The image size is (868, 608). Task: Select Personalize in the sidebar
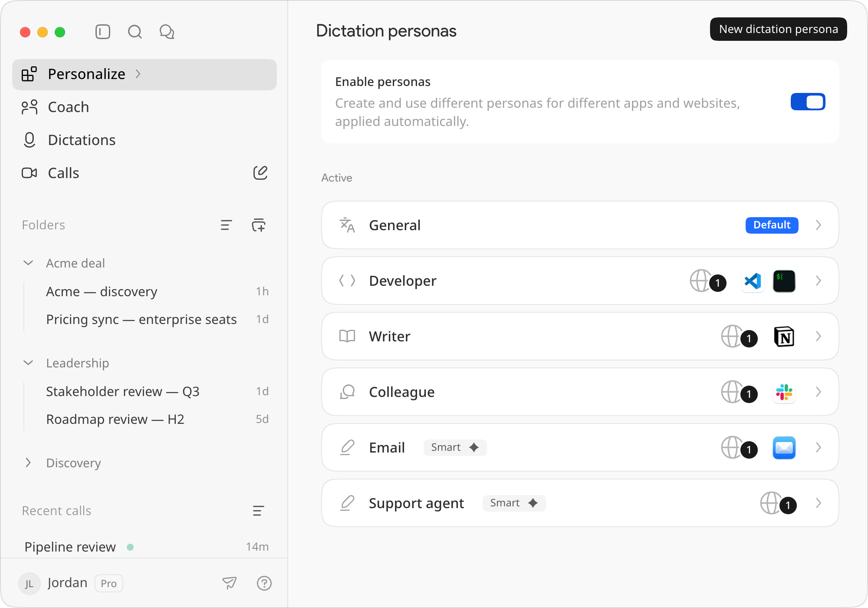click(x=145, y=74)
